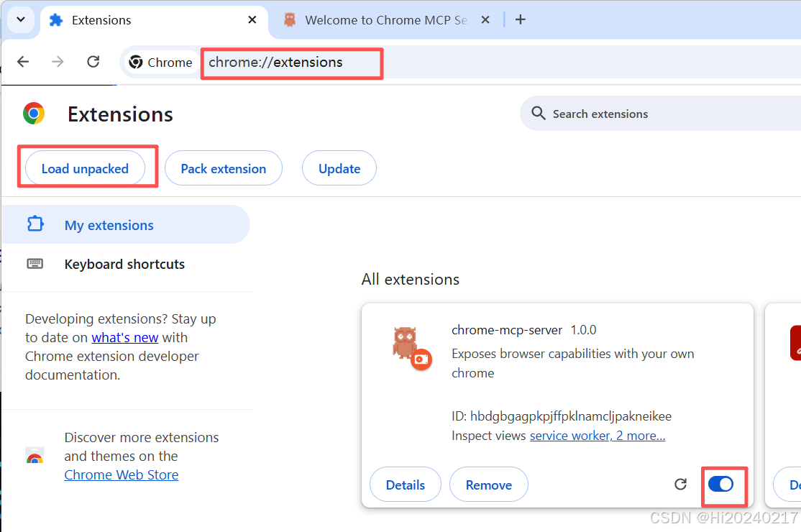Click the owl favicon on second tab

click(x=290, y=20)
